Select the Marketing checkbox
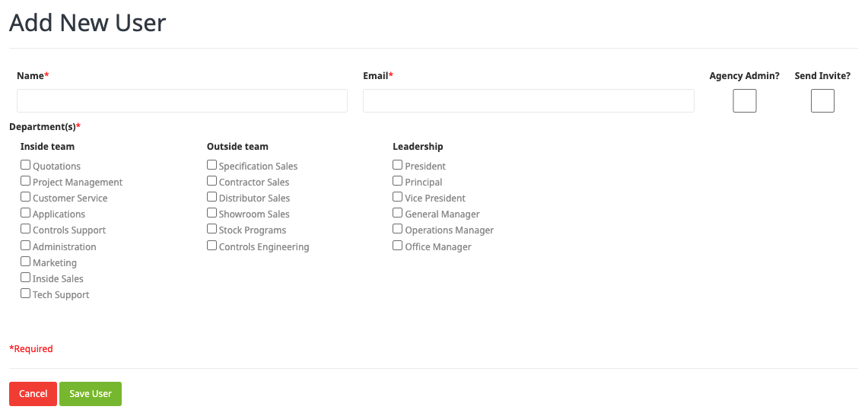Screen dimensions: 868x416 point(25,261)
